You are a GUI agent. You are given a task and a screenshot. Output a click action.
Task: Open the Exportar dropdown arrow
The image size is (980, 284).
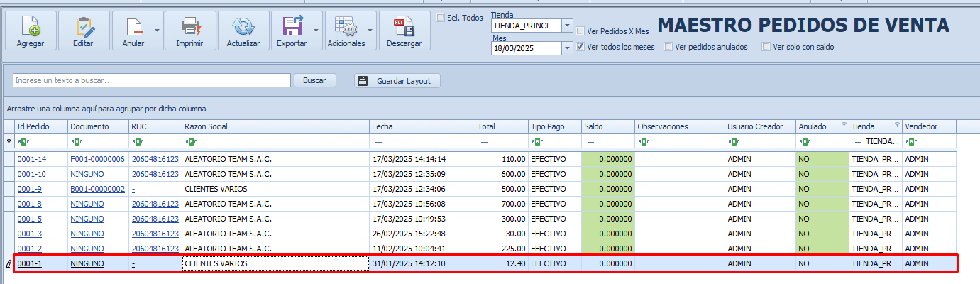316,31
